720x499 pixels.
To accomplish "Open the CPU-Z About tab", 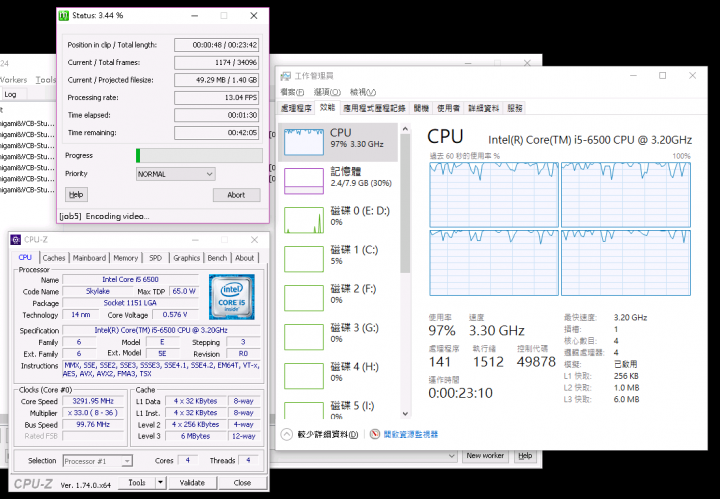I will (245, 258).
